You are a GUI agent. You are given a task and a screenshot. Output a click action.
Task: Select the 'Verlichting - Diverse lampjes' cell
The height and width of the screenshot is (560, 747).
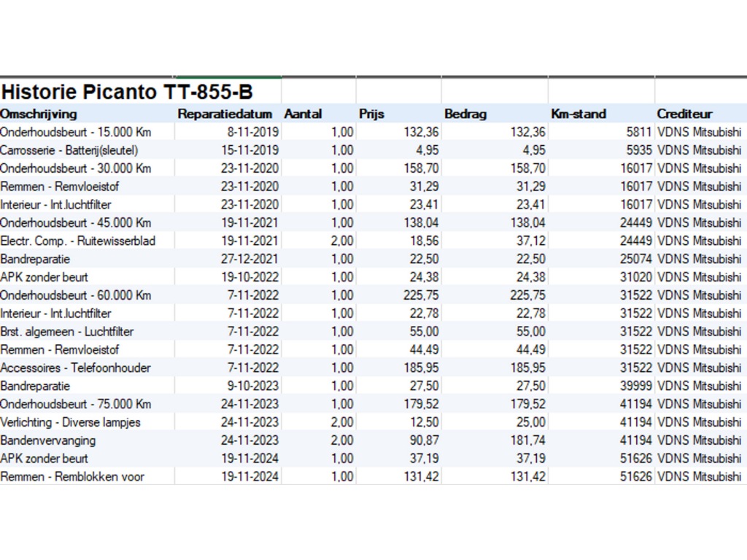click(x=71, y=422)
